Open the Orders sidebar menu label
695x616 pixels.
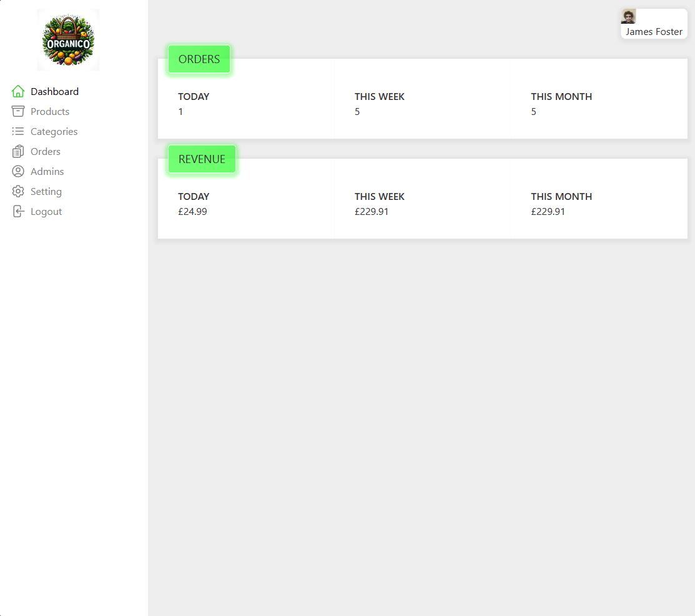pos(46,151)
